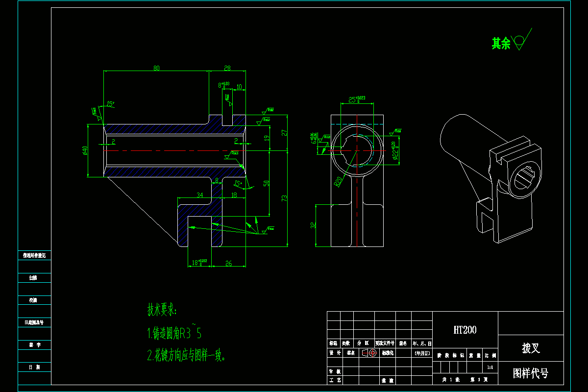Click the 日期 cell in the left margin

point(34,367)
